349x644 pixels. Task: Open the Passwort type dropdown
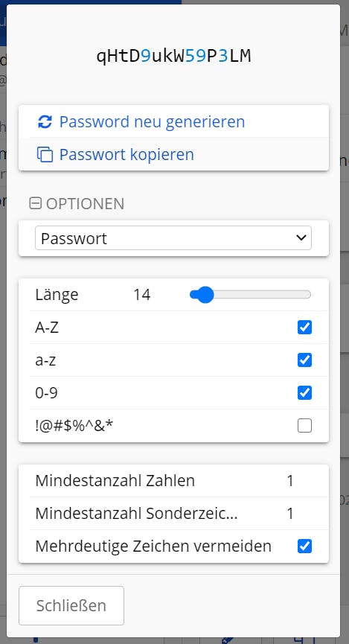click(173, 238)
